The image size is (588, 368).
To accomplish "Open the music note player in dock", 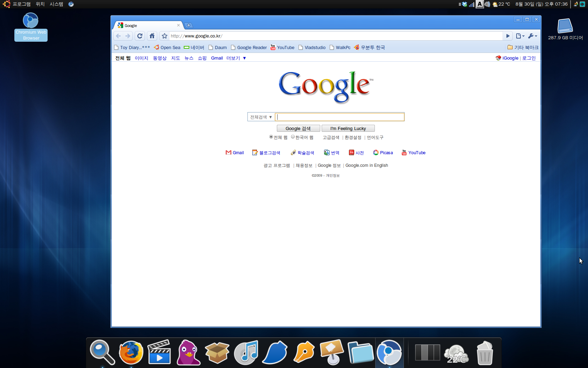I will pos(246,353).
